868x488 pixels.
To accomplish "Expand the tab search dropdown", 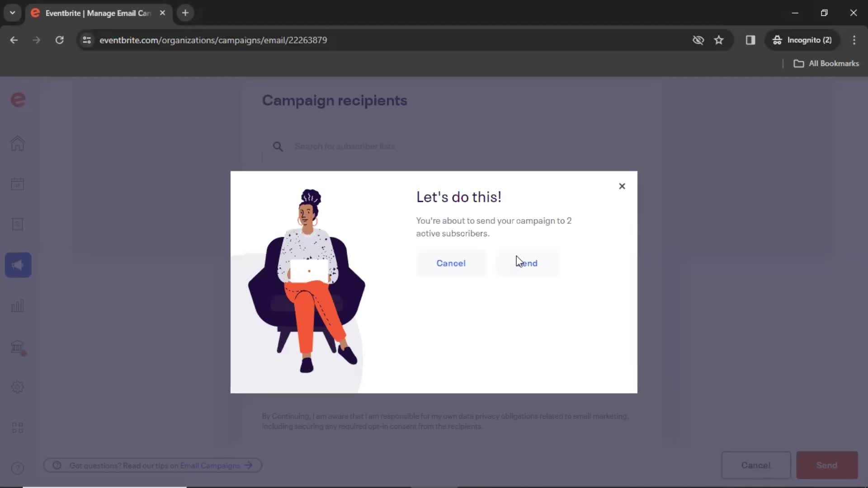I will (x=13, y=13).
